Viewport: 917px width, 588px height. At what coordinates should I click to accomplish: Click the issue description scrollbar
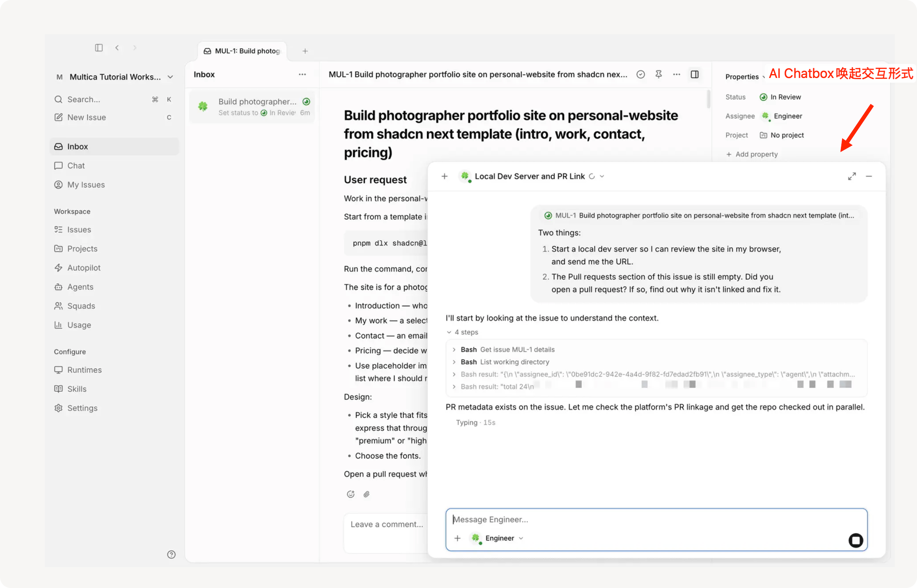pyautogui.click(x=709, y=99)
